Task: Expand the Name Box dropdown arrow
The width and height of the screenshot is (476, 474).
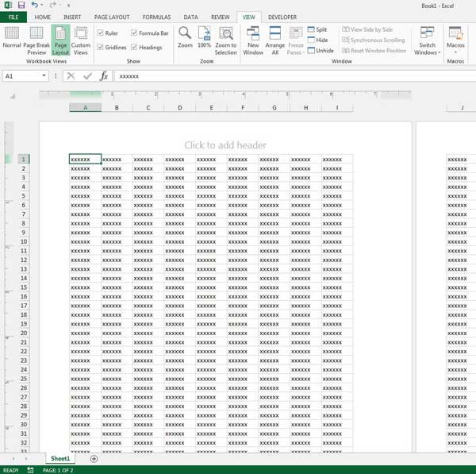Action: pos(44,76)
